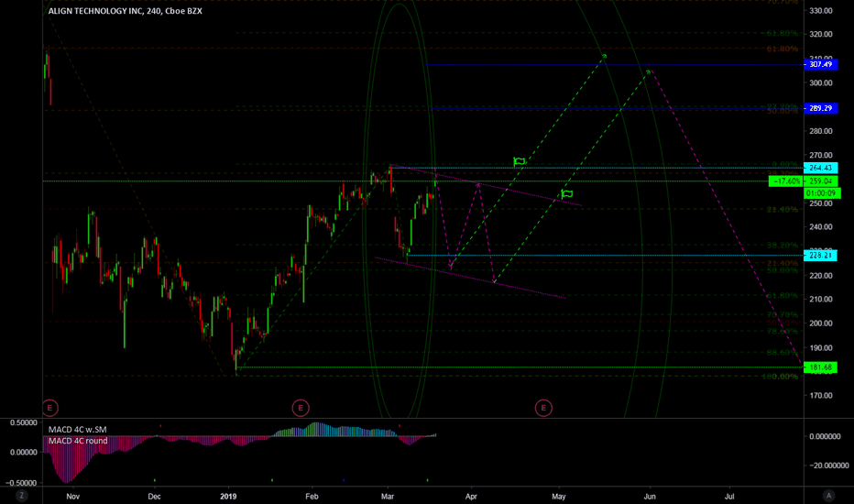Viewport: 854px width, 504px height.
Task: Select the green flag on lower dashed arrow
Action: click(567, 193)
